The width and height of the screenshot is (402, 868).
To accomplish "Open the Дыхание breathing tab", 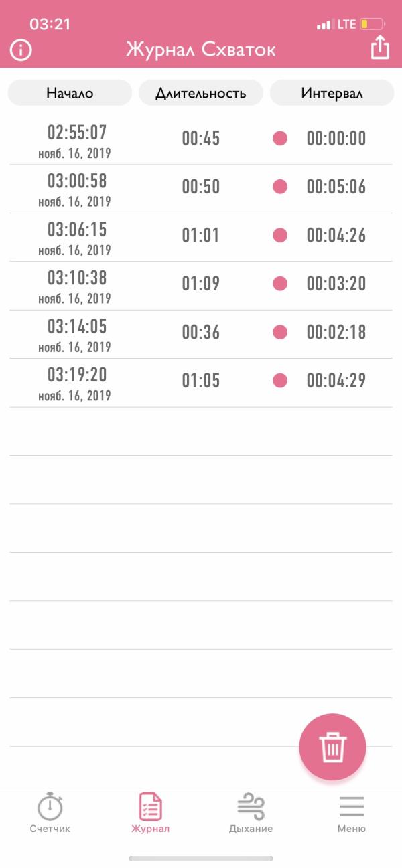I will (251, 812).
